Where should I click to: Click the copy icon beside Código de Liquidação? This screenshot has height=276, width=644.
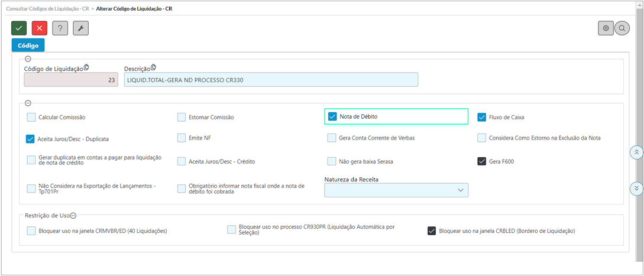[x=86, y=67]
